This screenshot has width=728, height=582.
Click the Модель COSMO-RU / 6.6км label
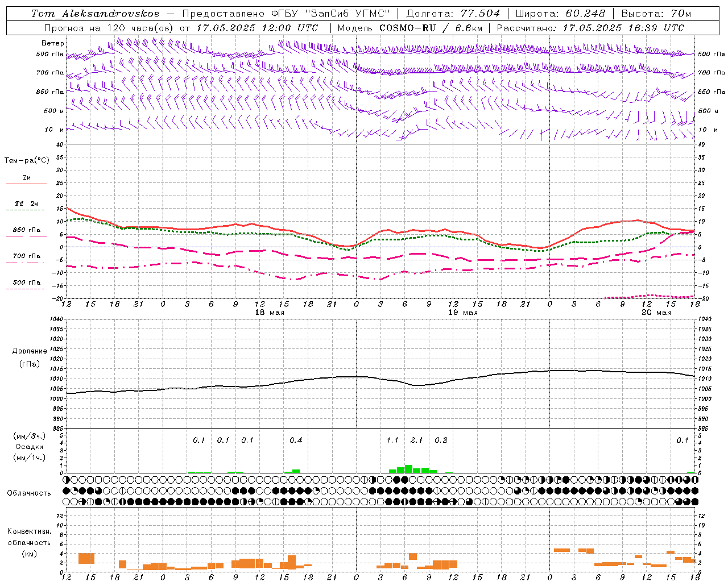410,28
